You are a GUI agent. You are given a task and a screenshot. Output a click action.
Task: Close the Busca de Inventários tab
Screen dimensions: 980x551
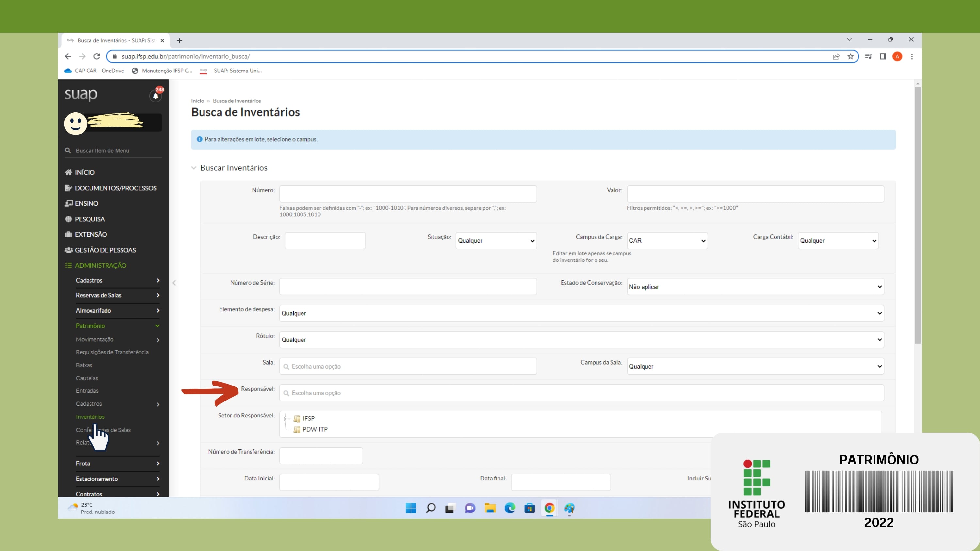coord(162,41)
